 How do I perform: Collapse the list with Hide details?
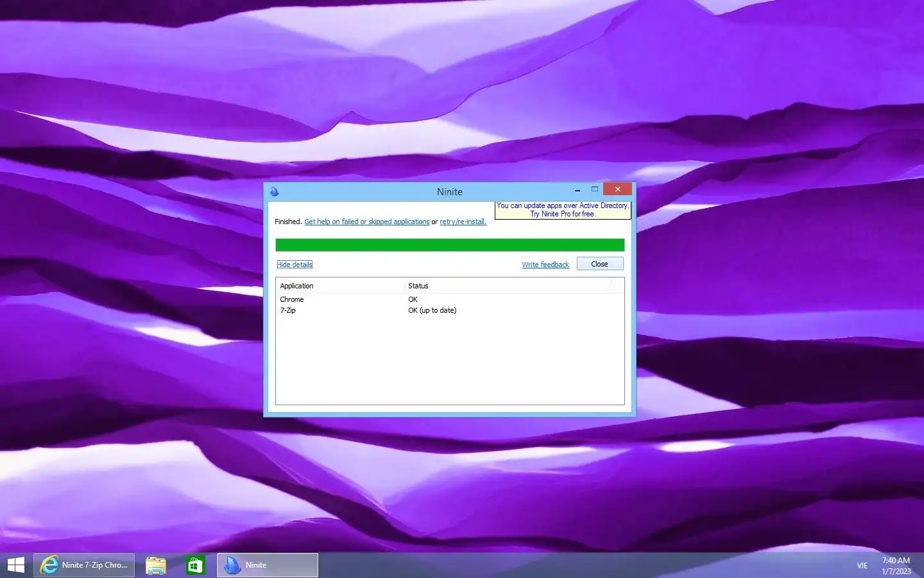coord(295,265)
